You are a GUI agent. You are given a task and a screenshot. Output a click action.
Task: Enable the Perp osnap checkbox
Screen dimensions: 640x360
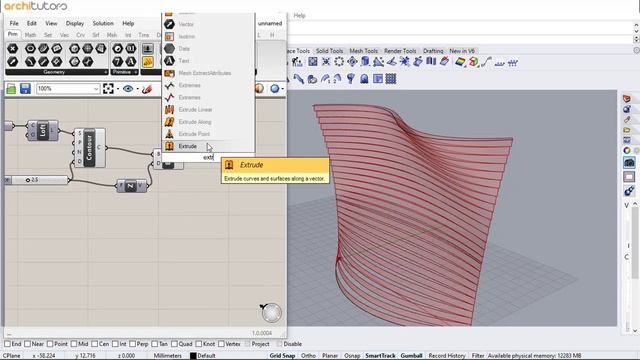click(132, 344)
